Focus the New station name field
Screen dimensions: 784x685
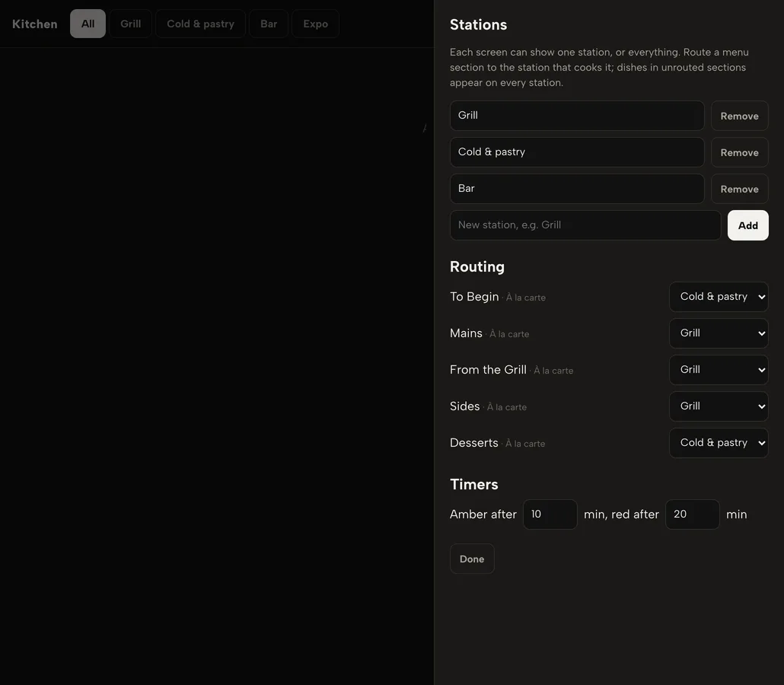(x=585, y=225)
